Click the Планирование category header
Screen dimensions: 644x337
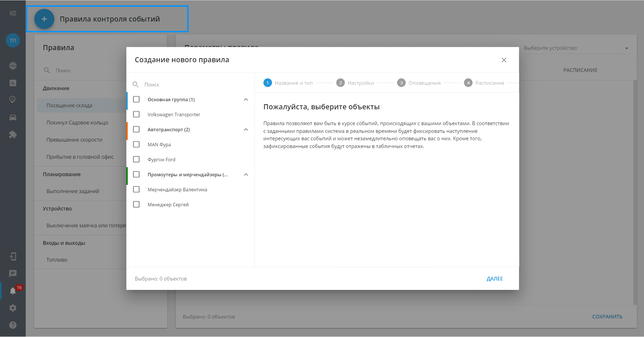62,174
